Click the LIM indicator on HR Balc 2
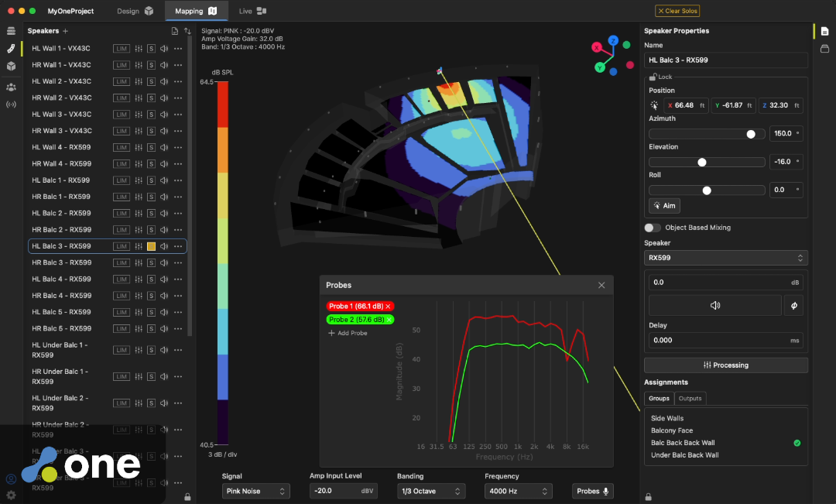 (121, 229)
